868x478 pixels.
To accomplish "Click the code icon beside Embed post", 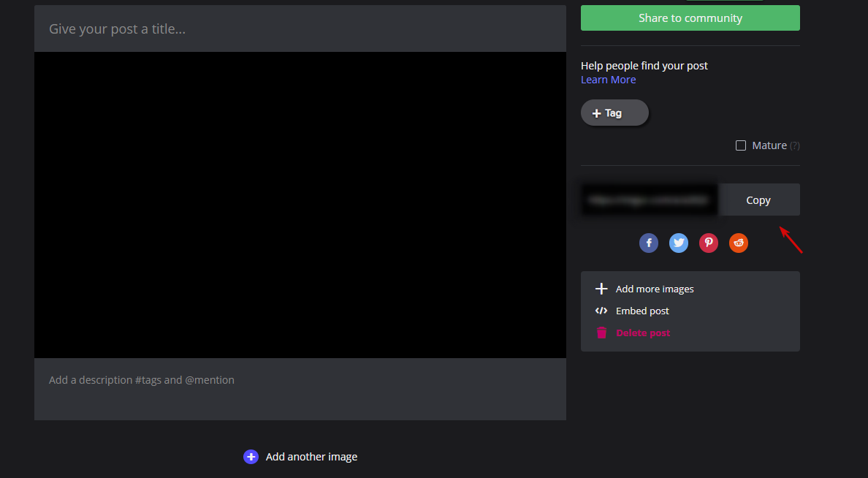I will click(x=601, y=311).
